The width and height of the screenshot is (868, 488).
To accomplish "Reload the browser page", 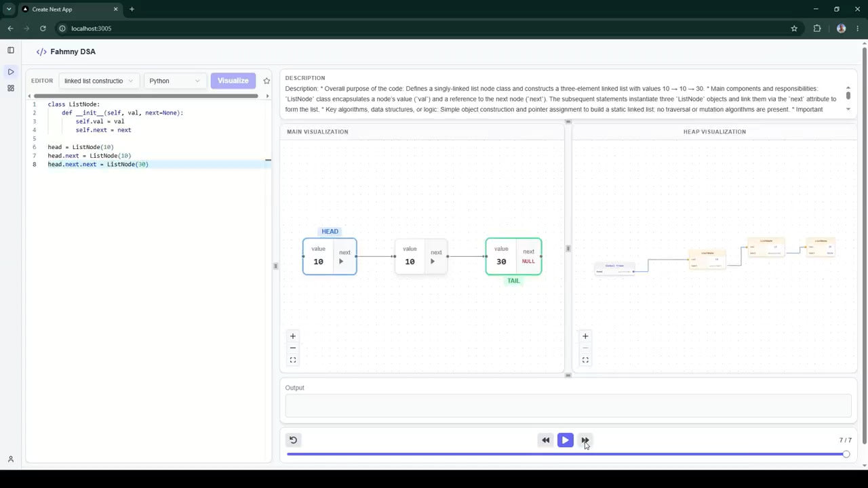I will 43,28.
